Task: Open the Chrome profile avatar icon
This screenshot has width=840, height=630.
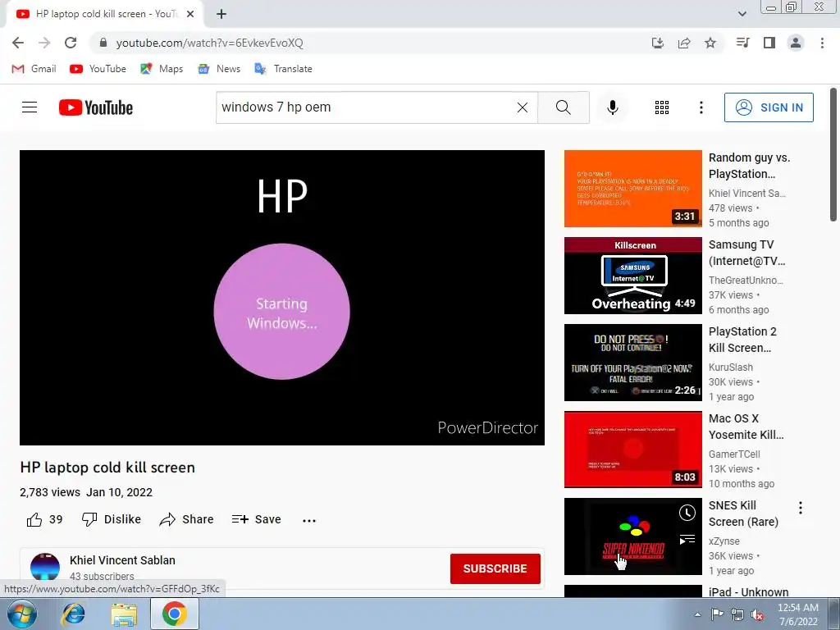Action: (x=796, y=43)
